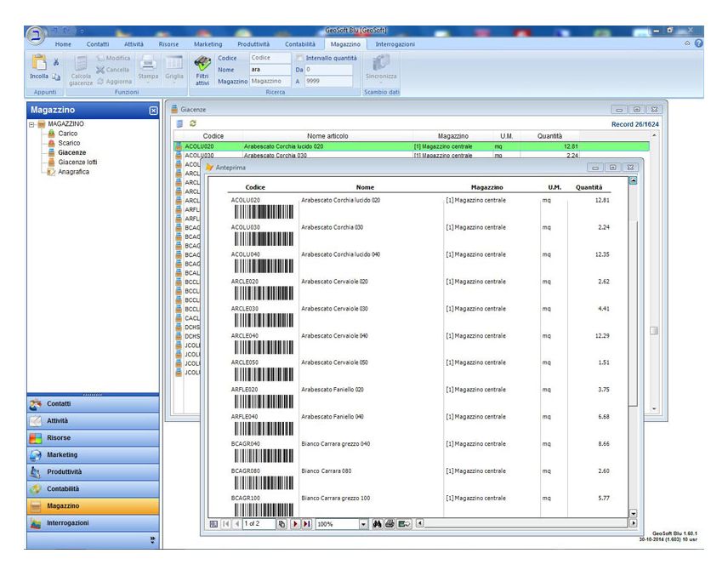Image resolution: width=728 pixels, height=576 pixels.
Task: Open the zoom percentage dropdown in Anteprima
Action: click(363, 524)
